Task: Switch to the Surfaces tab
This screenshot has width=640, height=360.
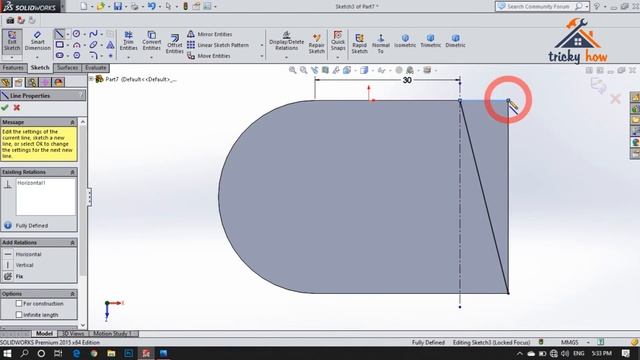Action: pos(67,68)
